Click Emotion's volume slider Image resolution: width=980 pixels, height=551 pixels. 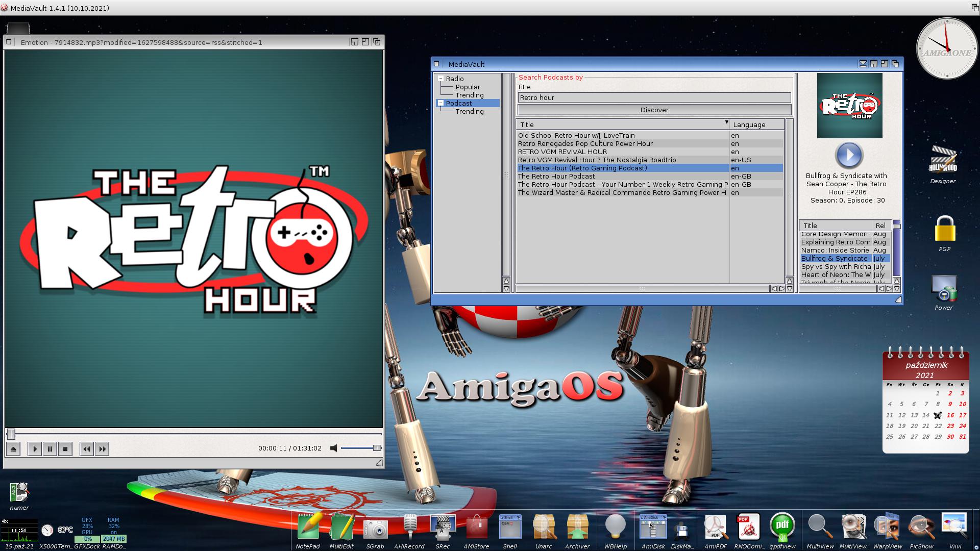click(361, 448)
